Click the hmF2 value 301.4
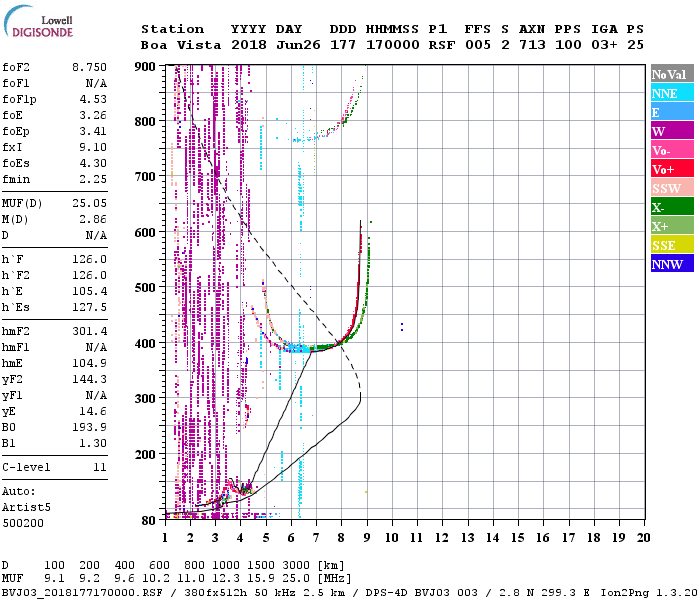Viewport: 700px width, 600px height. tap(89, 332)
